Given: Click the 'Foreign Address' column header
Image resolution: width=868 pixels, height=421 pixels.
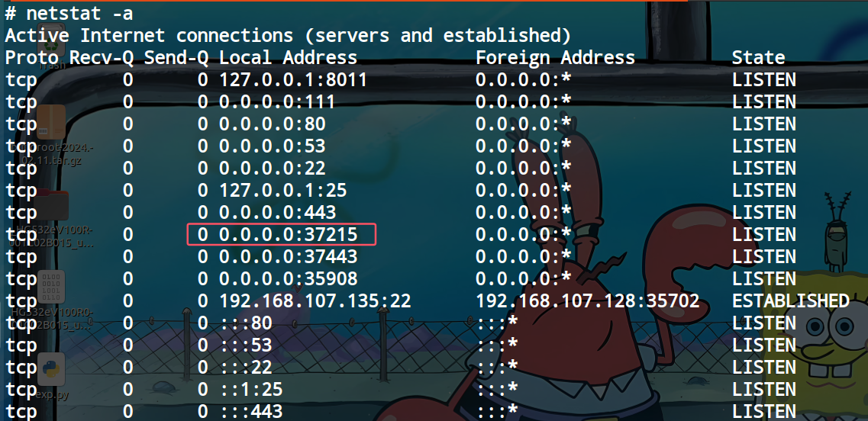Looking at the screenshot, I should coord(555,57).
